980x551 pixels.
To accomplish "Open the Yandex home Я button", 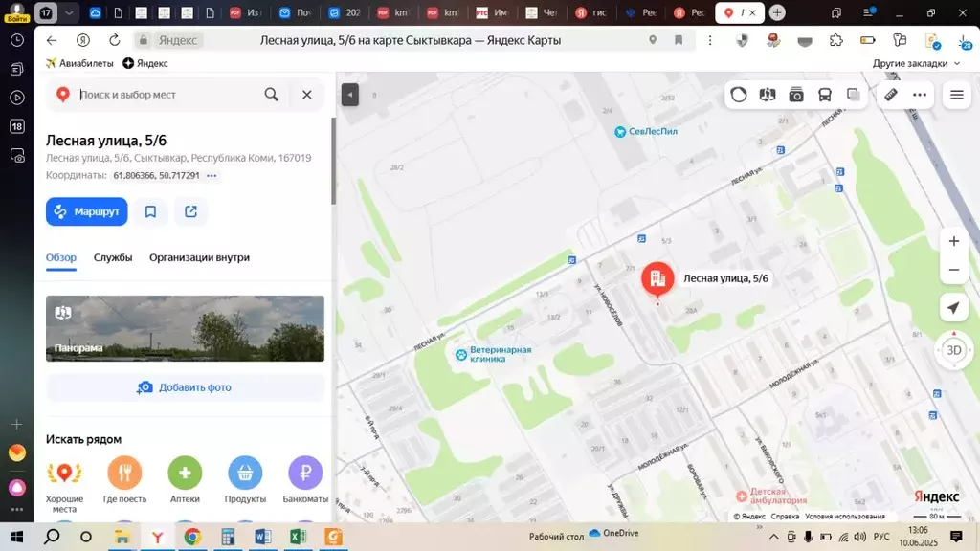I will click(x=83, y=40).
